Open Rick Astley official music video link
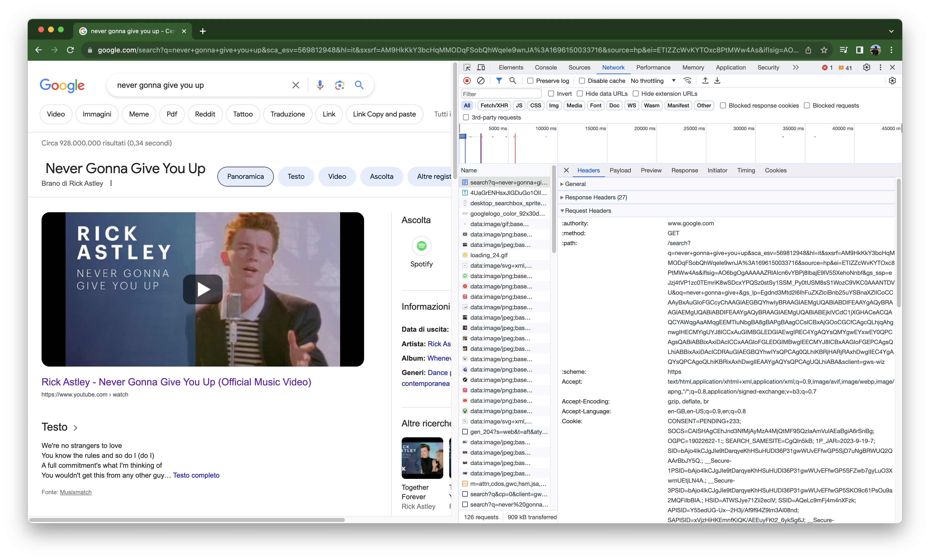The image size is (930, 560). (x=176, y=382)
